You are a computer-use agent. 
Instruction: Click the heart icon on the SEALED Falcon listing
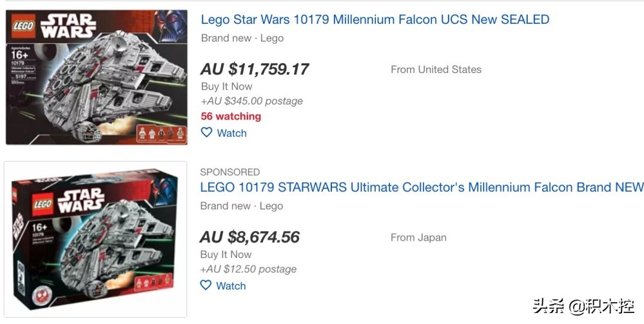206,132
